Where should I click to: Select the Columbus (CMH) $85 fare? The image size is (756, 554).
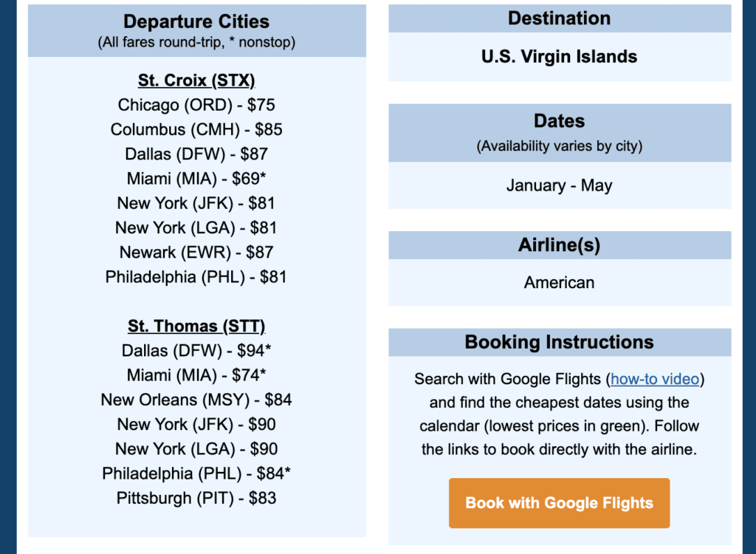[x=196, y=129]
